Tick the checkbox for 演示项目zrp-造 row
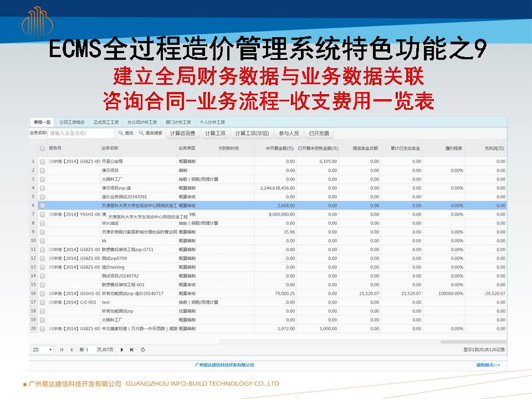The image size is (532, 399). pos(43,188)
